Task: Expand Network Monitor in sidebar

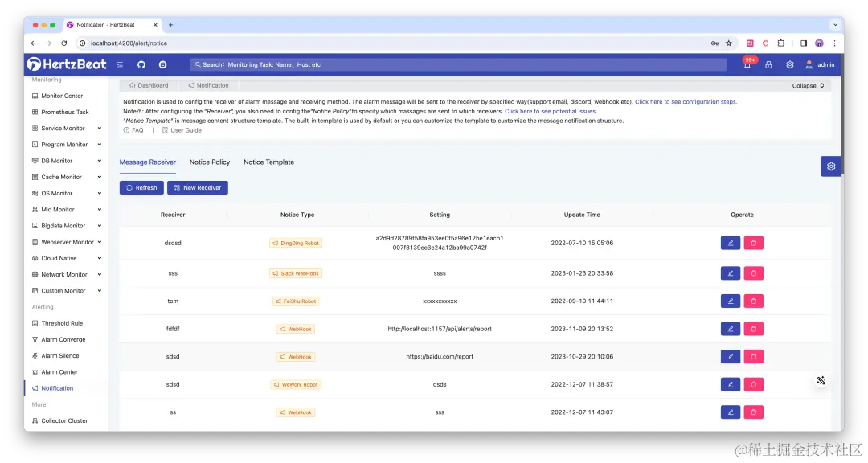Action: coord(67,275)
